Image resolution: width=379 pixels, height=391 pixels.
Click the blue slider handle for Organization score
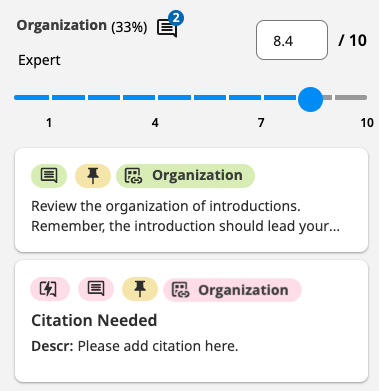pos(310,99)
